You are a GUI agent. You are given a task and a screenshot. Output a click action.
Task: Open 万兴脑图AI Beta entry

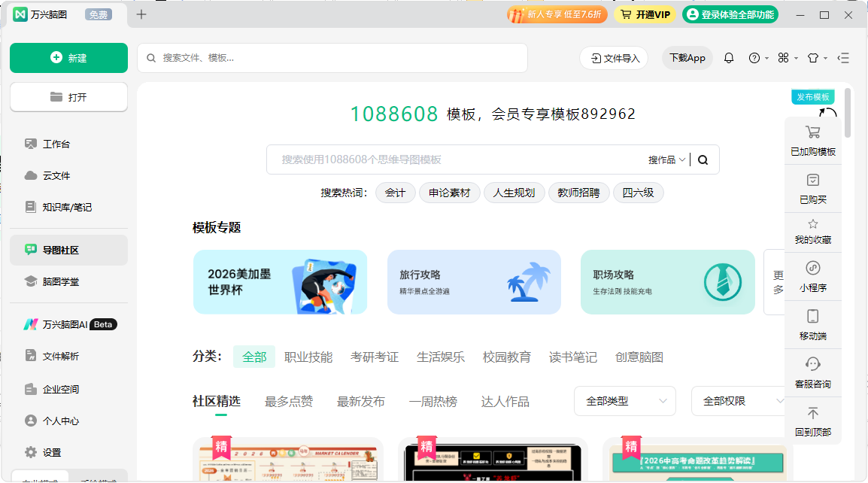coord(68,324)
